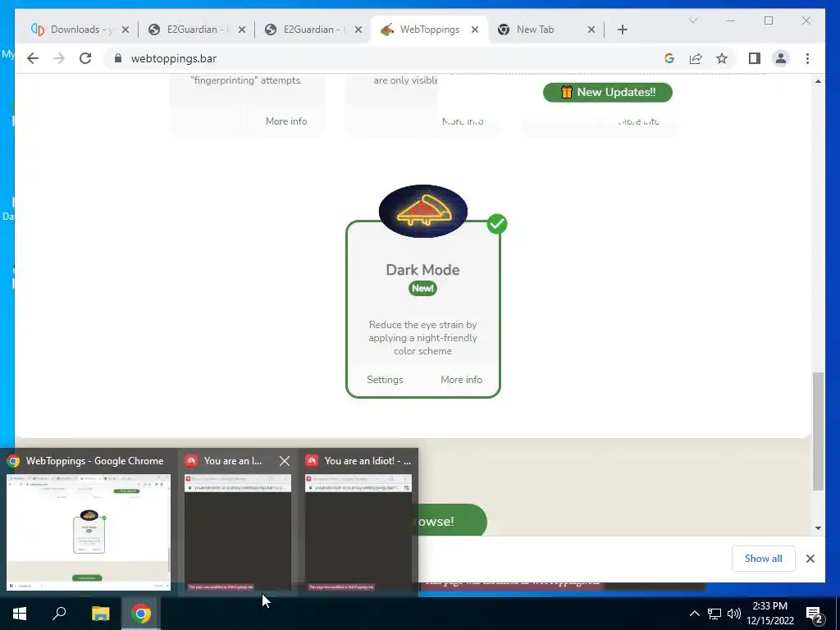Open Chrome three-dot menu

807,58
